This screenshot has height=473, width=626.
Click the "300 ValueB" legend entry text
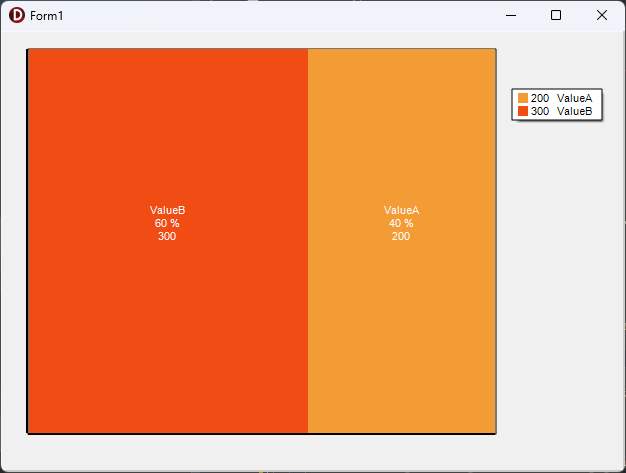click(561, 111)
